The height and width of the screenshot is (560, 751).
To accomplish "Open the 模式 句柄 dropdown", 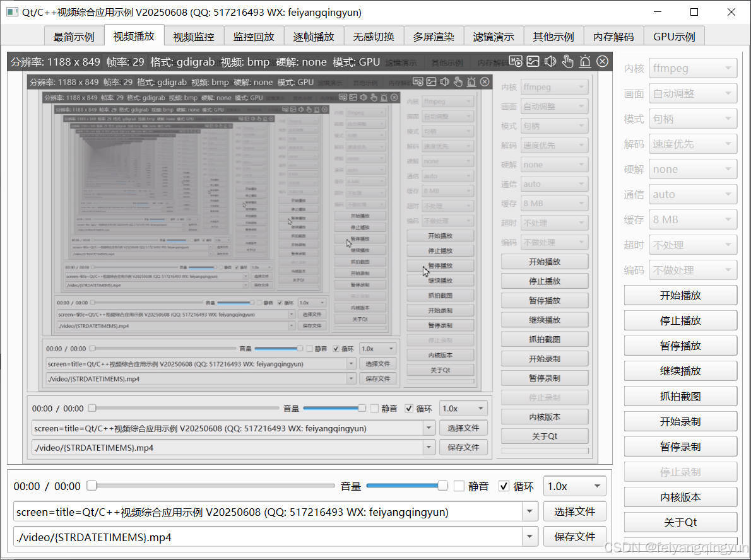I will [693, 119].
